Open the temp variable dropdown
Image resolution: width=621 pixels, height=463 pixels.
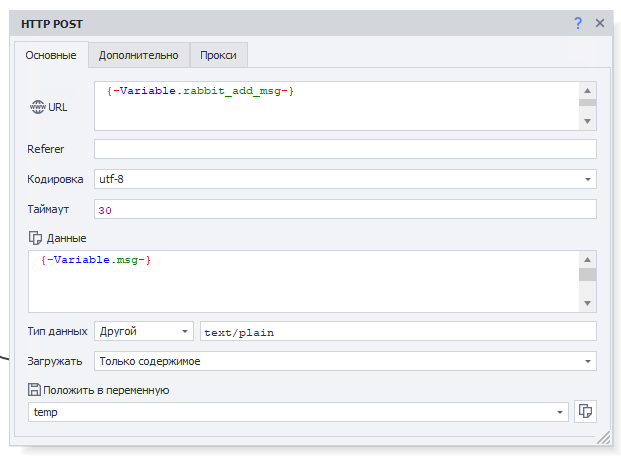click(298, 412)
